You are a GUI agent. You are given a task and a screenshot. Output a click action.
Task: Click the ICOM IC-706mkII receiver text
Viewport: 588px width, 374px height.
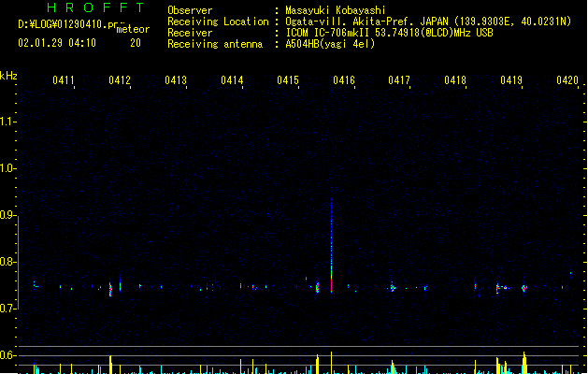click(x=389, y=33)
